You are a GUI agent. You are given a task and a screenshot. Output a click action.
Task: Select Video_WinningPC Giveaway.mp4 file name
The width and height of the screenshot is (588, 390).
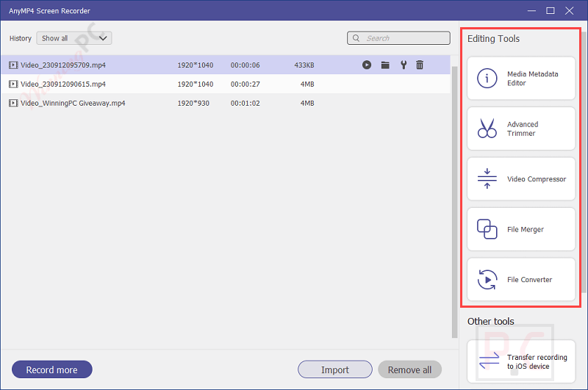click(x=73, y=103)
